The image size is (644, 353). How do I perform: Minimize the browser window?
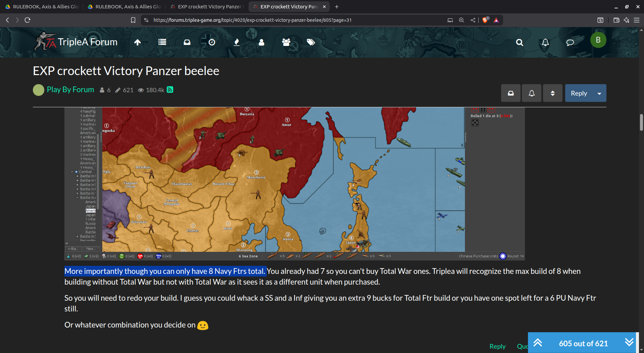click(x=616, y=7)
